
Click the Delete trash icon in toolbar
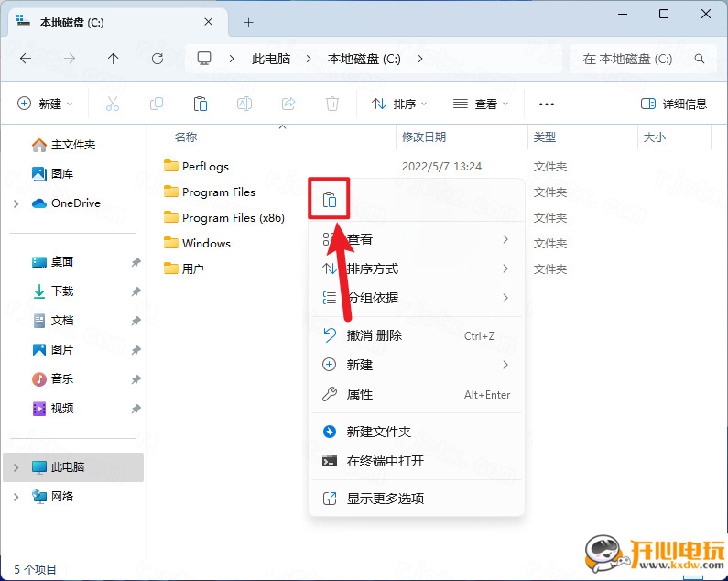point(332,104)
